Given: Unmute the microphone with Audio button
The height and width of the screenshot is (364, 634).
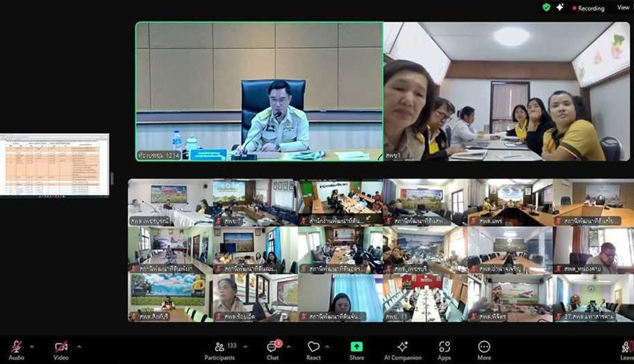Looking at the screenshot, I should tap(16, 349).
